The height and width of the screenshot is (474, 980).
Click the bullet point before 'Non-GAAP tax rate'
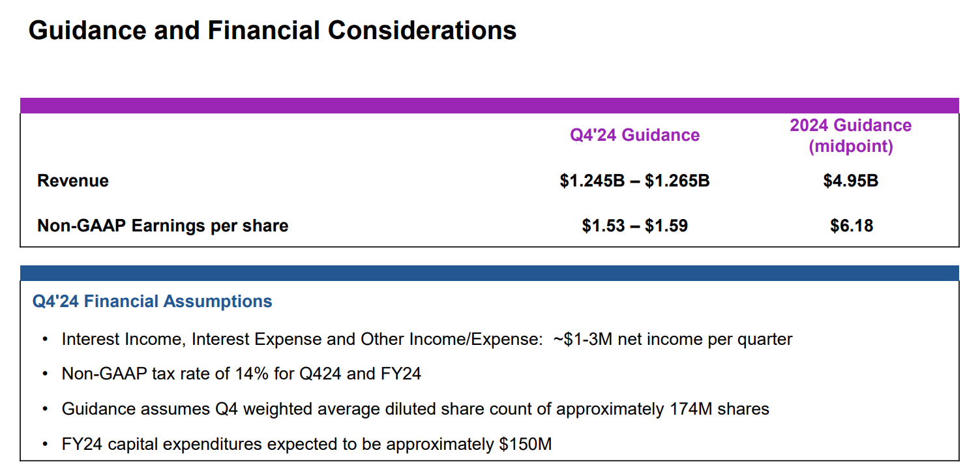click(44, 374)
